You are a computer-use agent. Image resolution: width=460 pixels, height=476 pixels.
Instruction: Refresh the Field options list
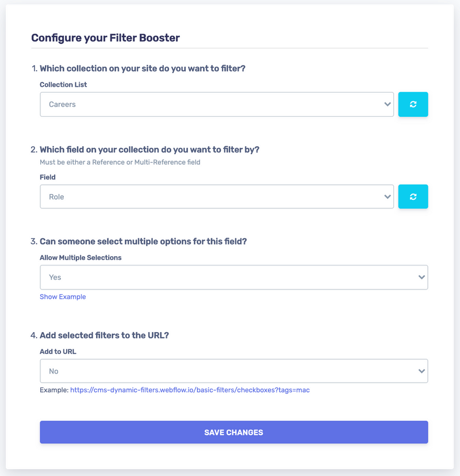pos(413,196)
